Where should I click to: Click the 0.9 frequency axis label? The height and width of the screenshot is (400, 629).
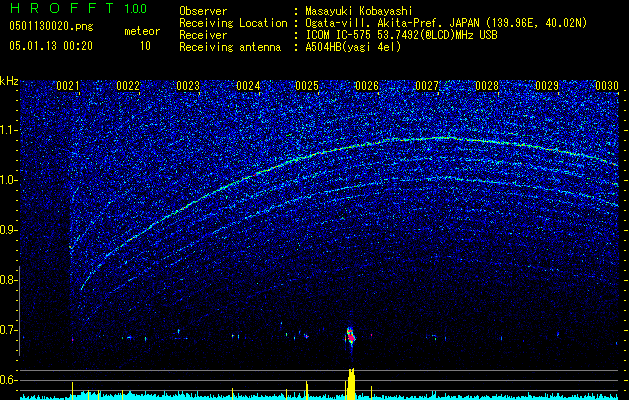(x=9, y=230)
